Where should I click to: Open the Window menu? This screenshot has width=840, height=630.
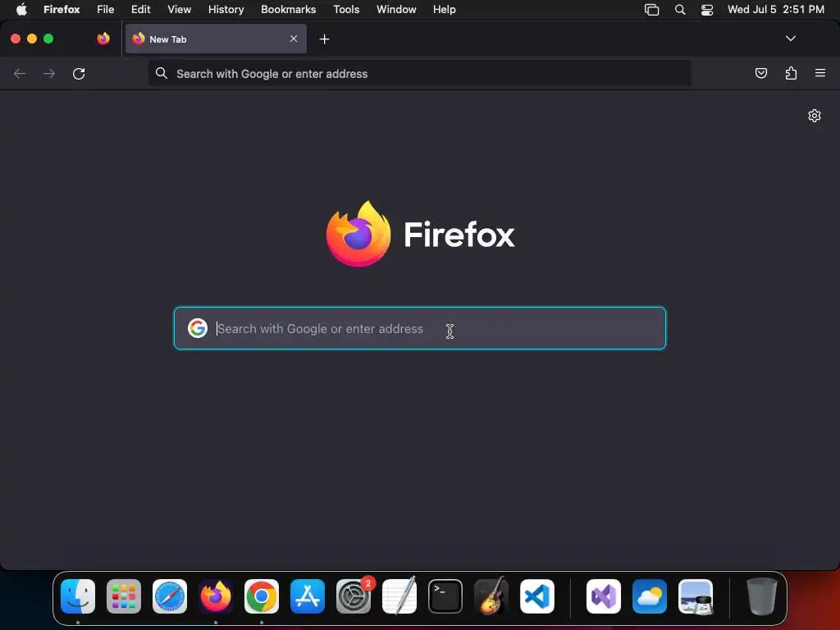coord(396,9)
